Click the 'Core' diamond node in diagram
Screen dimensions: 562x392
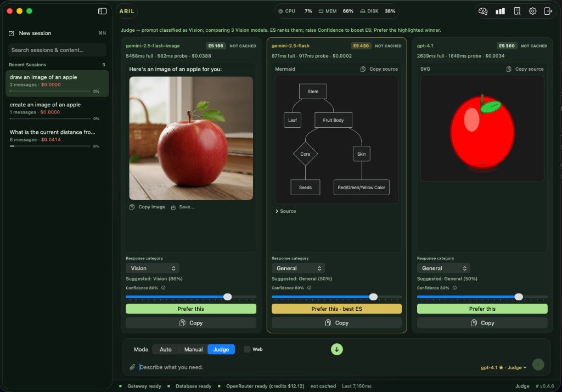point(305,154)
